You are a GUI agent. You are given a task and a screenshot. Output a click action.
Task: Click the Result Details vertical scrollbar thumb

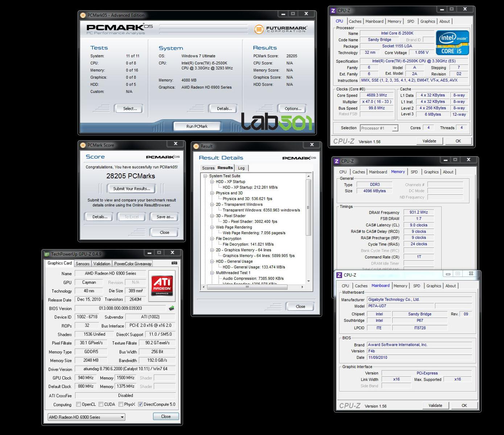pos(309,207)
